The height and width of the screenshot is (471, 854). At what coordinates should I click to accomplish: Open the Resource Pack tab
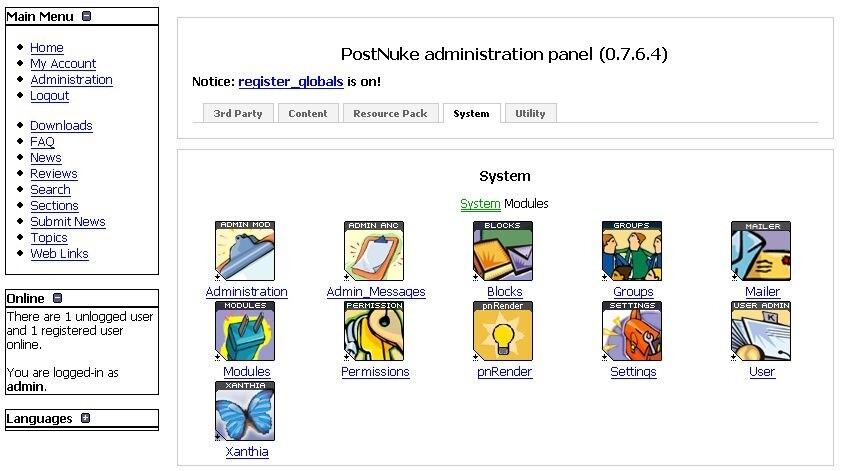pos(391,113)
